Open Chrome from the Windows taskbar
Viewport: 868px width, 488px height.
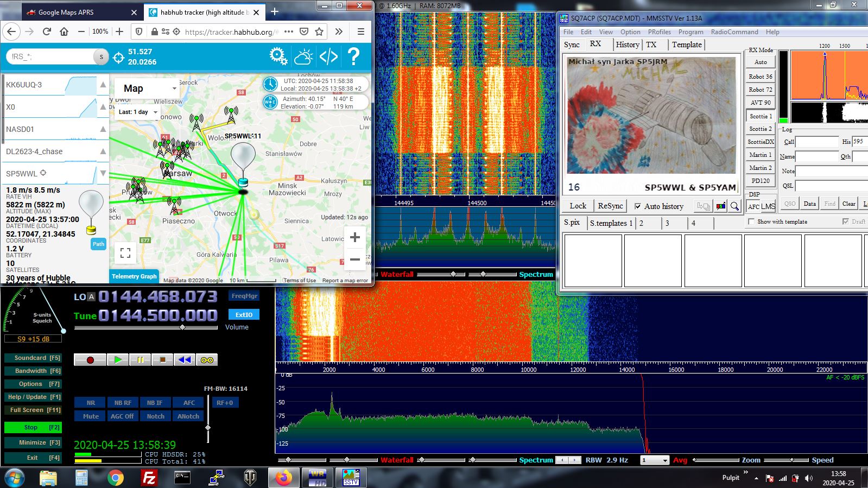coord(115,478)
